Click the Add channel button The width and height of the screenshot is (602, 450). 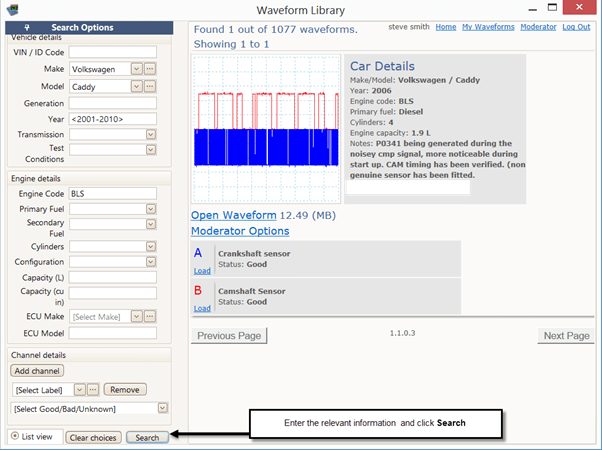(37, 371)
